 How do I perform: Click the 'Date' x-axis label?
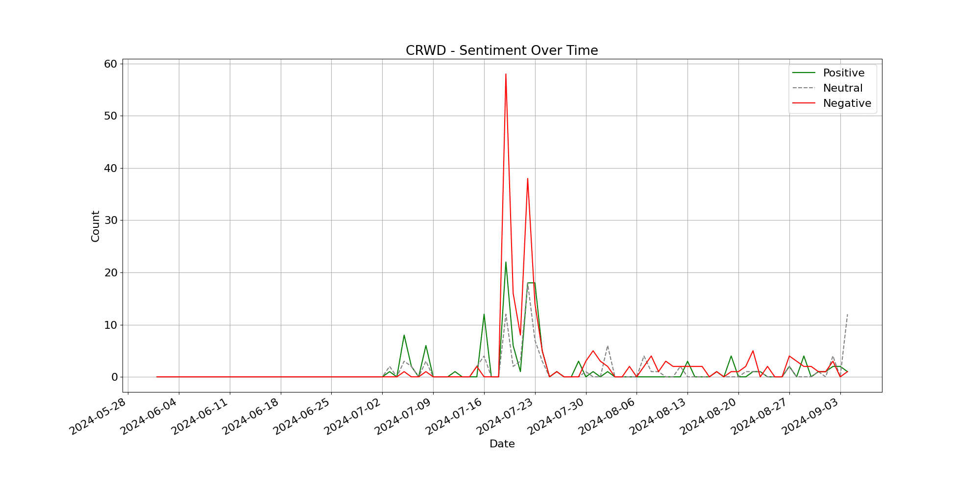[502, 444]
